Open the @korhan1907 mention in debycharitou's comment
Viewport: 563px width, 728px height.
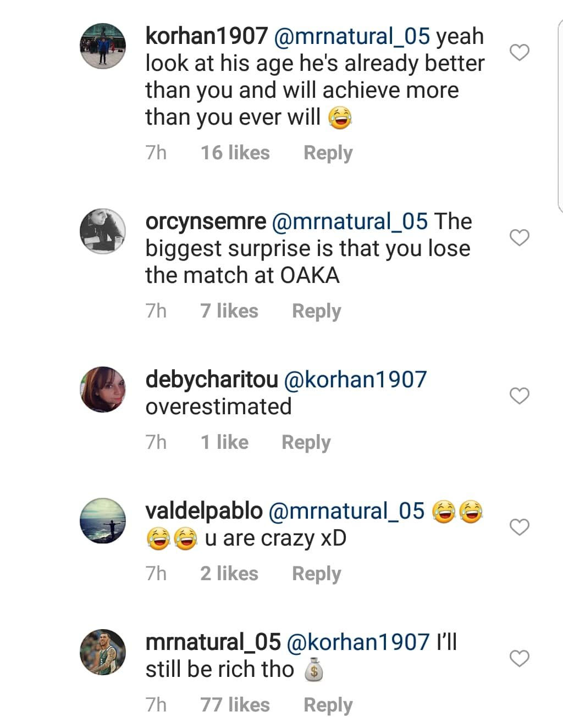[355, 380]
